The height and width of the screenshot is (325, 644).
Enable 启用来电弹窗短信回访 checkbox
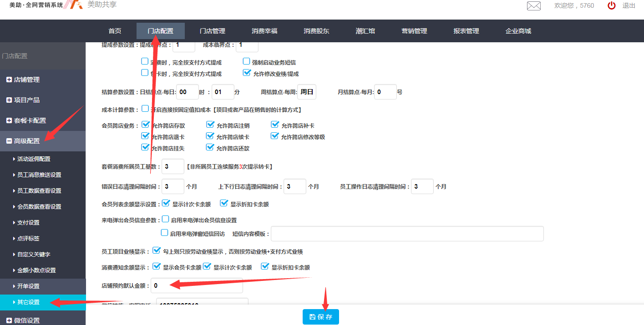click(x=165, y=233)
